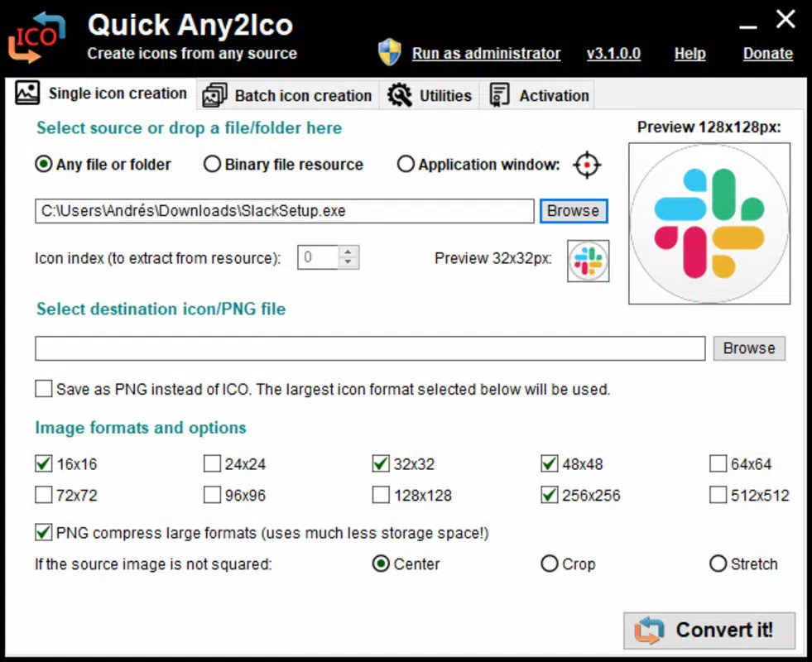The height and width of the screenshot is (662, 812).
Task: Click the Utilities gear and wrench icon
Action: tap(399, 95)
